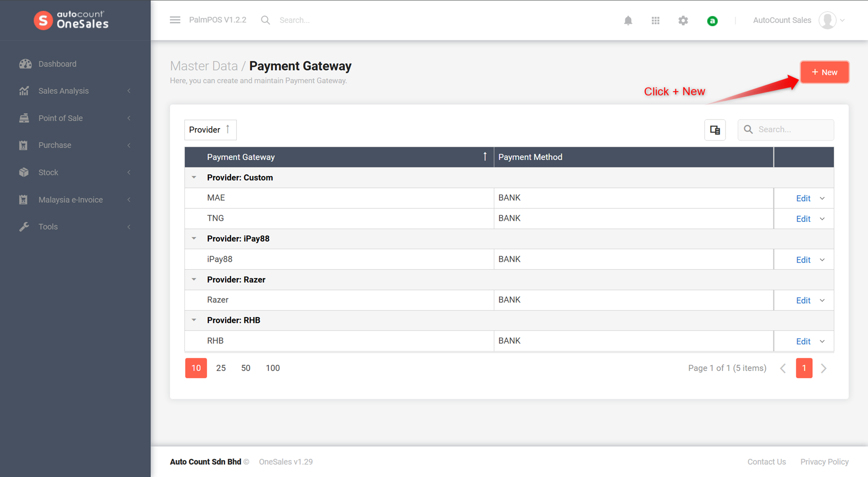This screenshot has height=477, width=868.
Task: Edit the RHB payment gateway
Action: pyautogui.click(x=803, y=341)
